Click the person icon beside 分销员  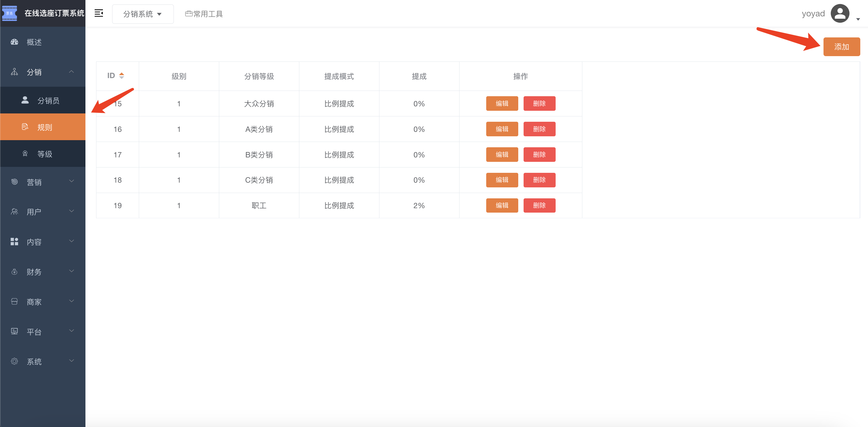[25, 100]
